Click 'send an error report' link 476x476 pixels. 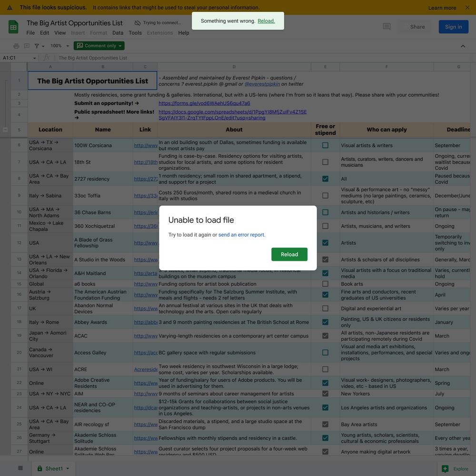point(241,235)
